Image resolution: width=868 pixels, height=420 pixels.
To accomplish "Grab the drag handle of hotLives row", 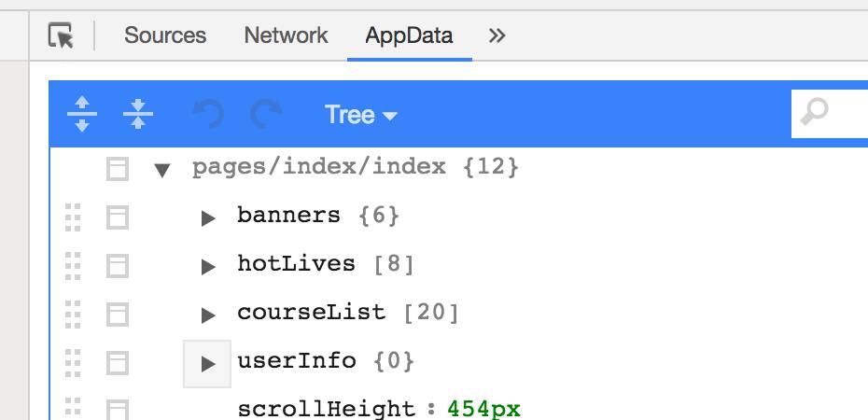I will (x=73, y=266).
